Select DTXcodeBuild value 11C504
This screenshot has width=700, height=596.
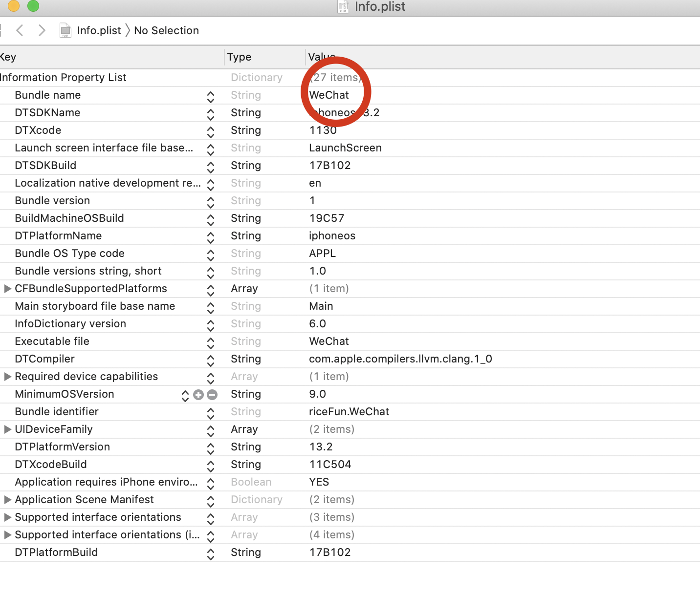330,465
